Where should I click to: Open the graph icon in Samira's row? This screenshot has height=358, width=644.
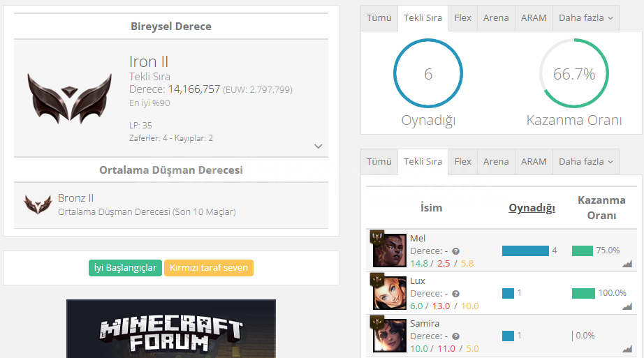click(627, 349)
